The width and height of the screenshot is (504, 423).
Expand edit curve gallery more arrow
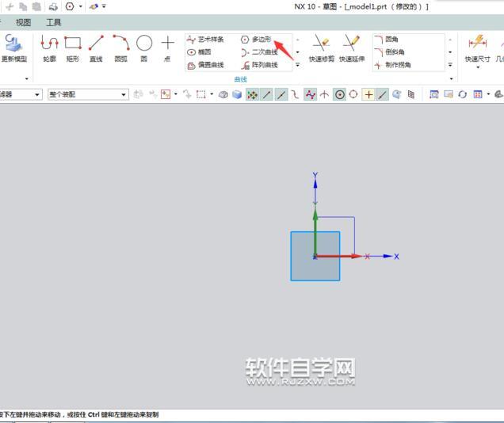pyautogui.click(x=450, y=65)
